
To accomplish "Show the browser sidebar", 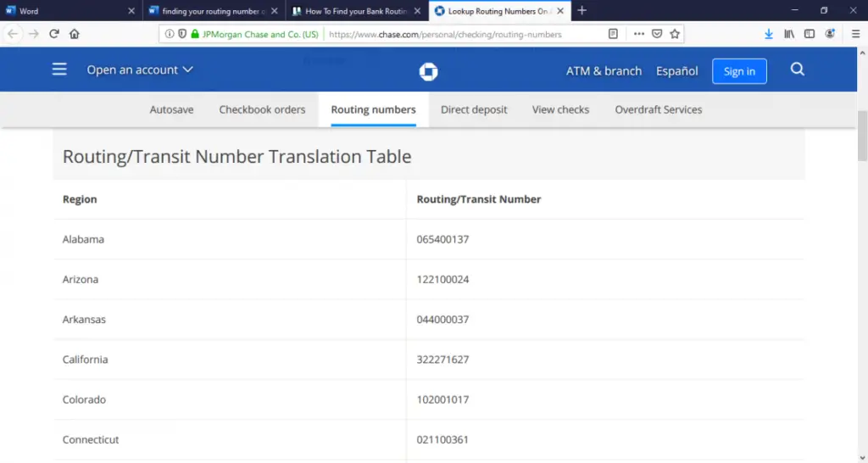I will coord(810,34).
